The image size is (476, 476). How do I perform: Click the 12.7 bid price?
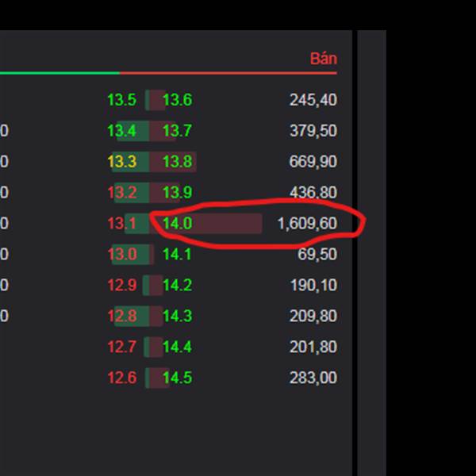pyautogui.click(x=122, y=347)
